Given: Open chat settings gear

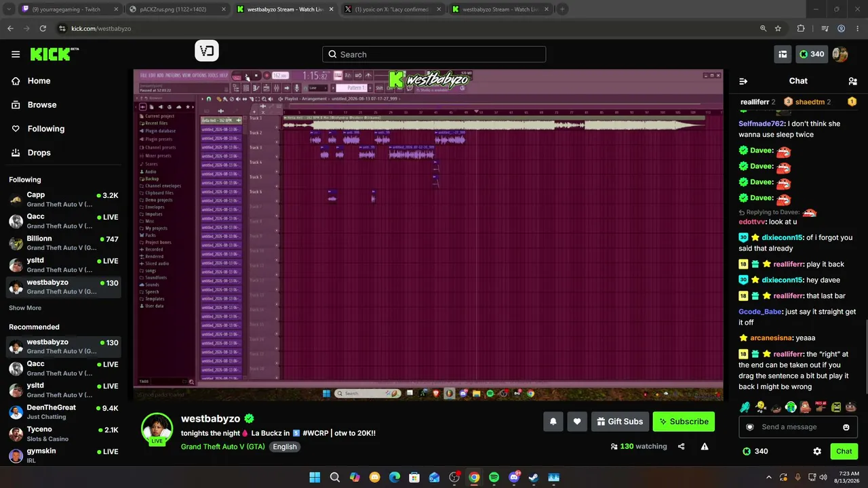Looking at the screenshot, I should click(817, 451).
